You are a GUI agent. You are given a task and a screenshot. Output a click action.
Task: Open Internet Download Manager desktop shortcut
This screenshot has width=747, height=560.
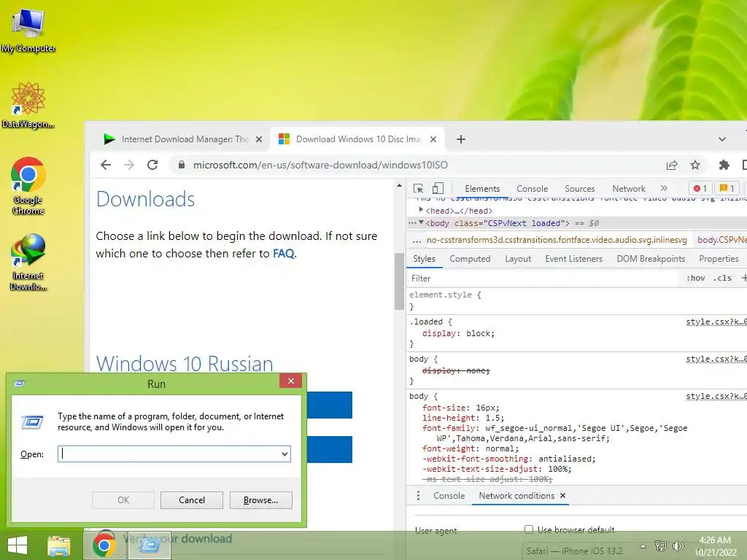click(x=28, y=262)
